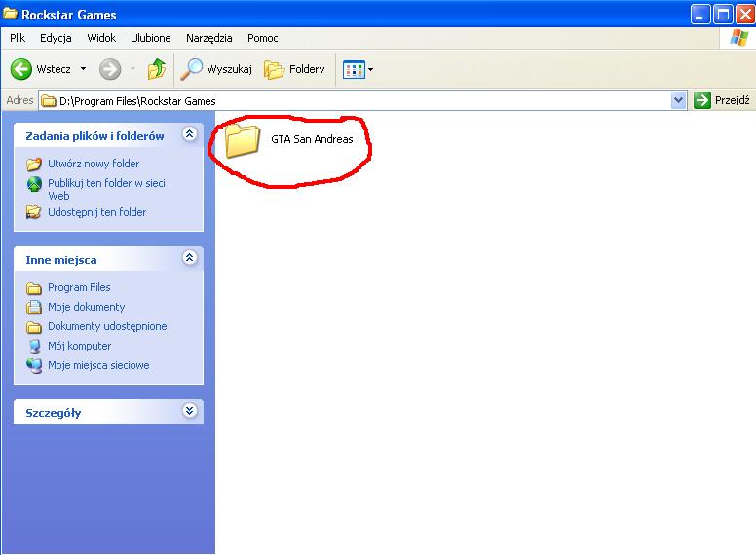
Task: Maximize the Rockstar Games window
Action: click(723, 15)
